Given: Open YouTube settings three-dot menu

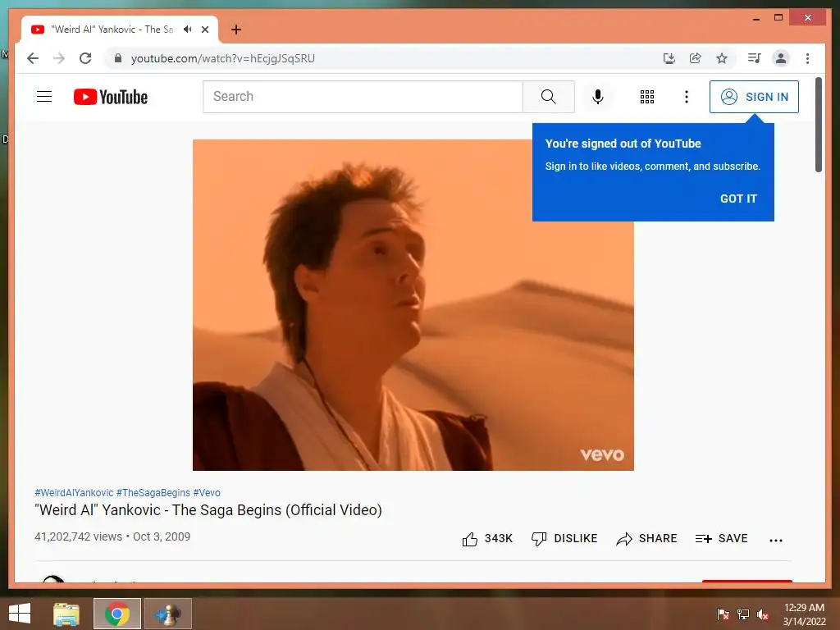Looking at the screenshot, I should point(687,97).
